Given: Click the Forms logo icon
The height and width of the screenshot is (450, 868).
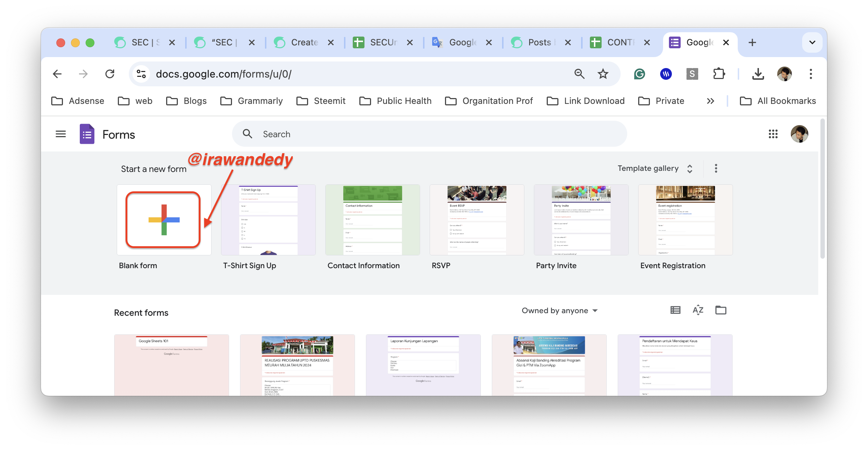Looking at the screenshot, I should [87, 134].
